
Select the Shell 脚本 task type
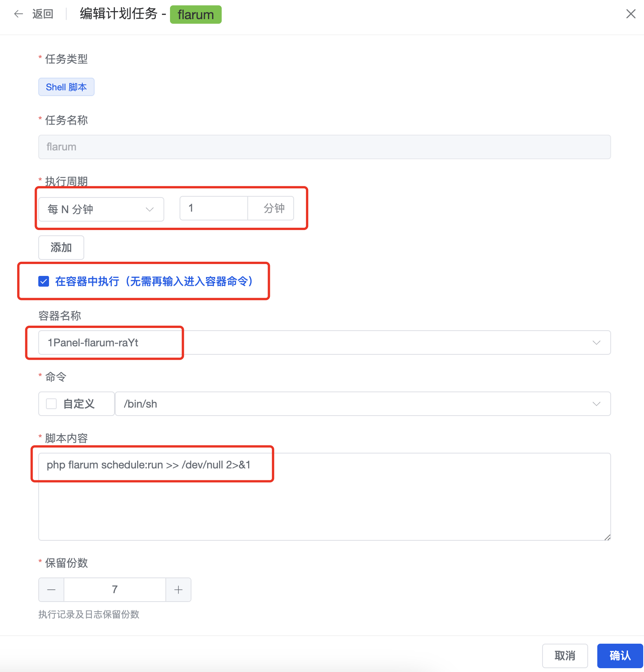click(x=66, y=87)
